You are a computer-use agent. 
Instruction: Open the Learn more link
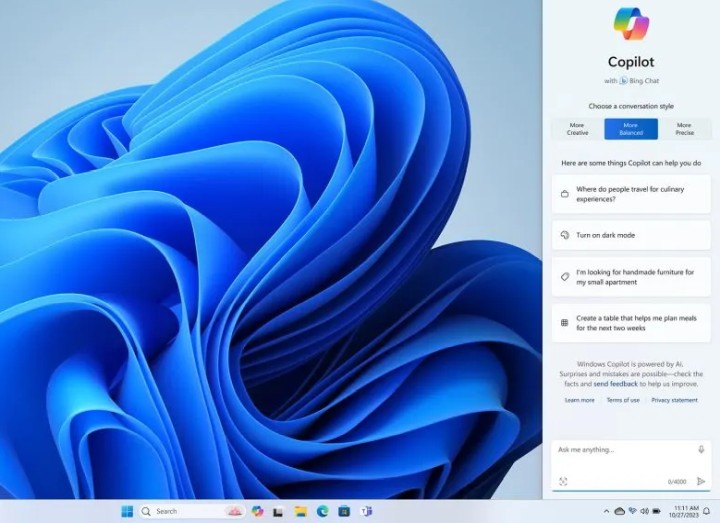[x=579, y=400]
